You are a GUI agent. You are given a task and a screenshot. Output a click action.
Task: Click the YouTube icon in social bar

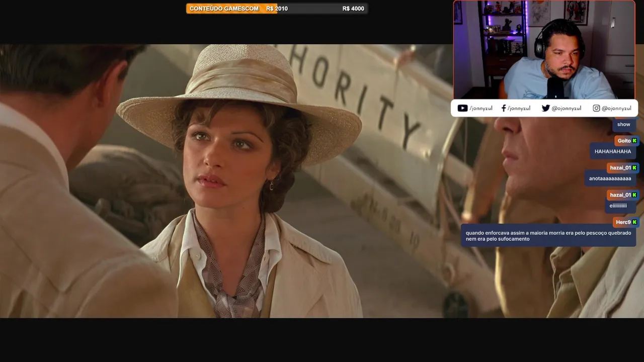click(462, 108)
